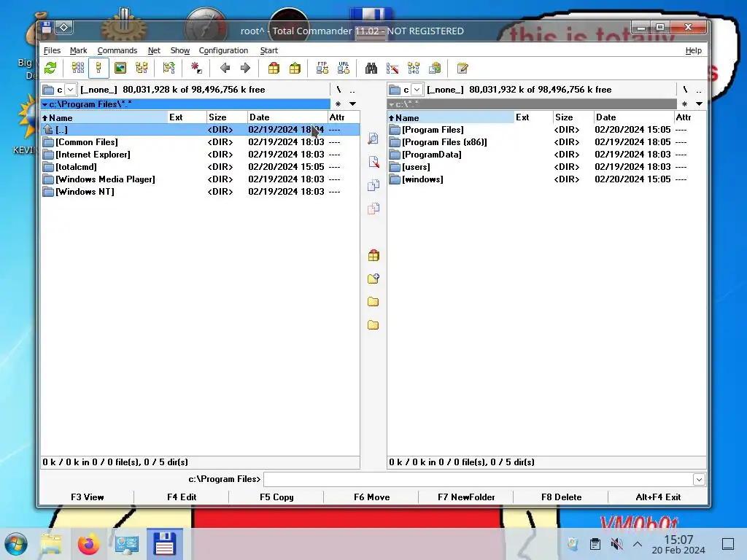Open the URL new connection icon
Viewport: 747px width, 560px height.
tap(344, 68)
